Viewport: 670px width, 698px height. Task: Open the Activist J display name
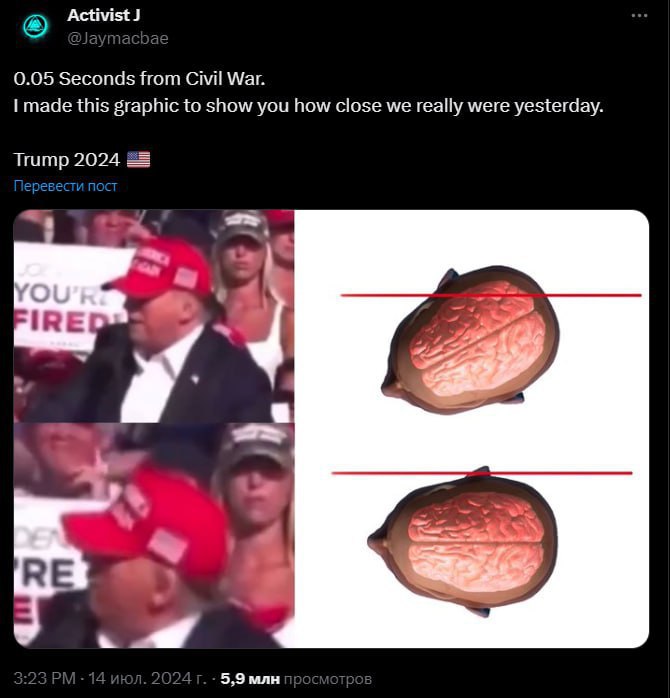104,15
